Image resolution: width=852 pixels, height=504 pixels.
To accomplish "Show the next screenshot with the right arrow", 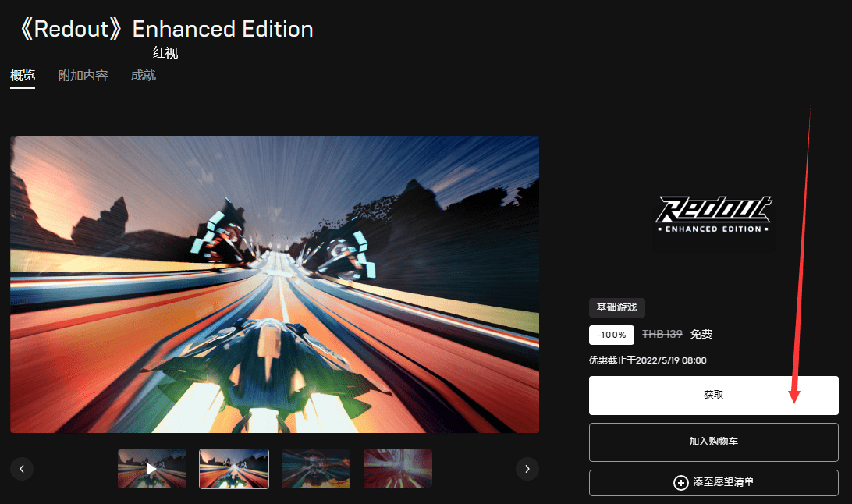I will tap(527, 469).
